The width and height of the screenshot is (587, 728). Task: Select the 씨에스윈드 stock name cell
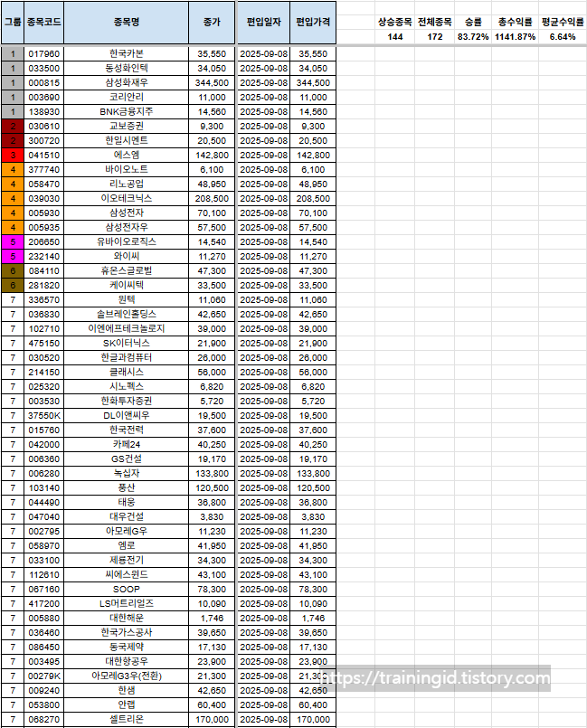[127, 575]
